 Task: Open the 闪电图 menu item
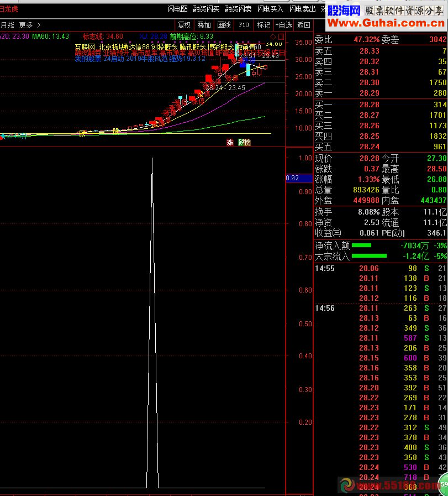tap(177, 9)
